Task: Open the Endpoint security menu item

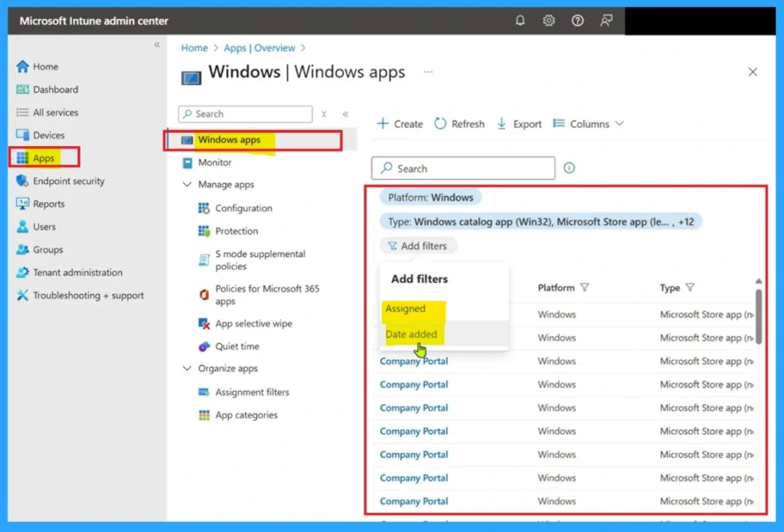Action: pos(68,181)
